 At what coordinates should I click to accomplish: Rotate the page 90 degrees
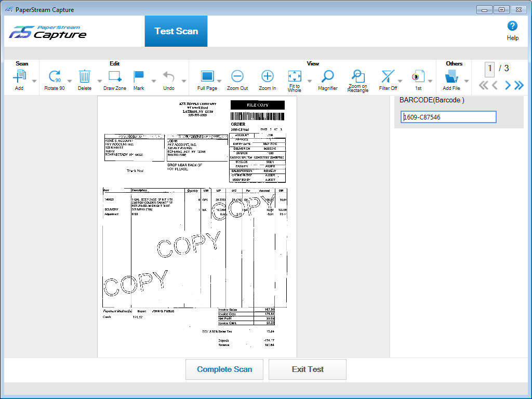pos(55,77)
